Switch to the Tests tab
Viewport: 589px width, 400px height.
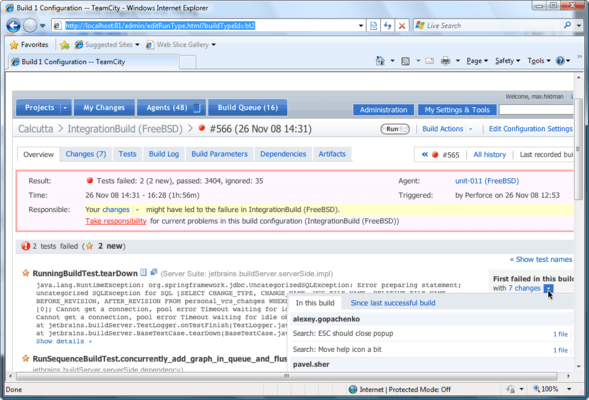(127, 154)
